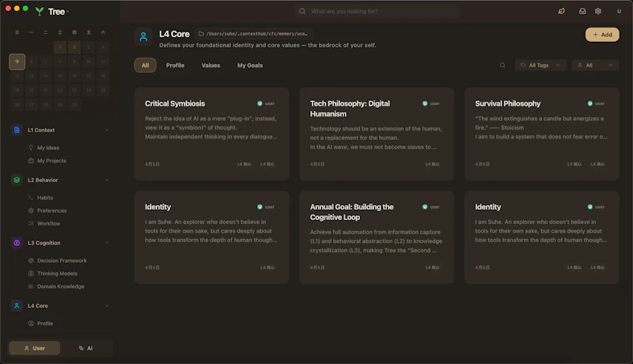Open the user avatar menu "U"
633x364 pixels.
click(x=619, y=11)
